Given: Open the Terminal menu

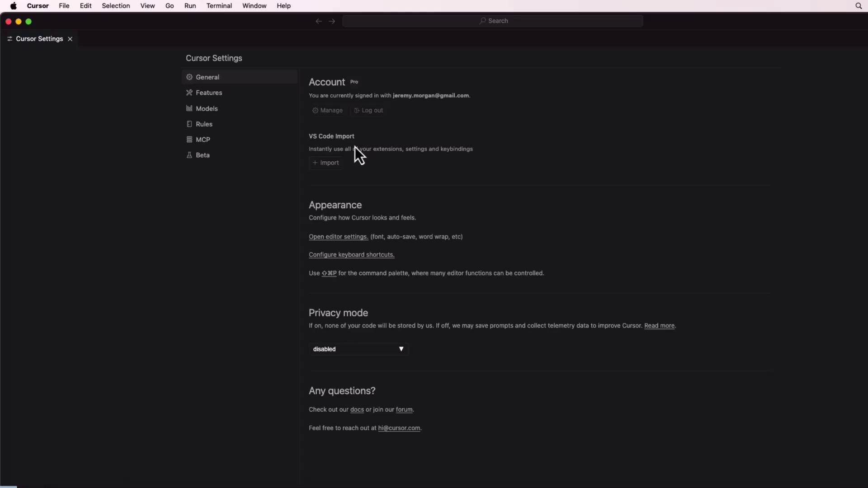Looking at the screenshot, I should pyautogui.click(x=219, y=6).
